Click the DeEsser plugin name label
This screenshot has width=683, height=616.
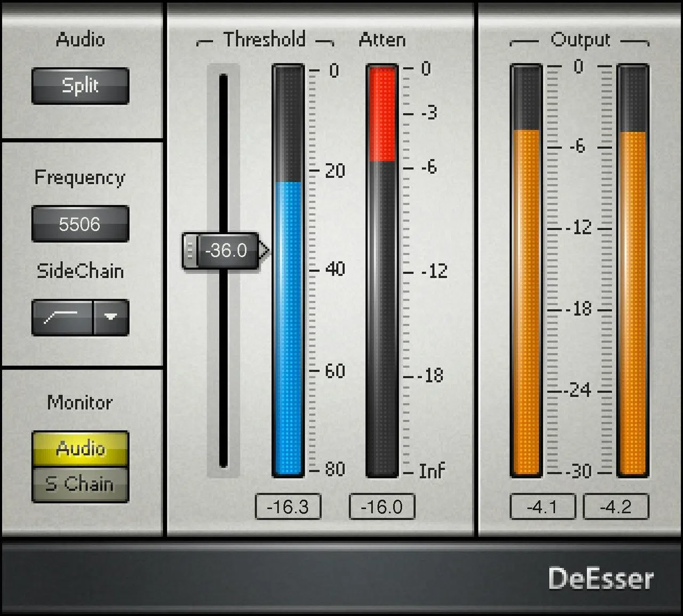coord(601,579)
